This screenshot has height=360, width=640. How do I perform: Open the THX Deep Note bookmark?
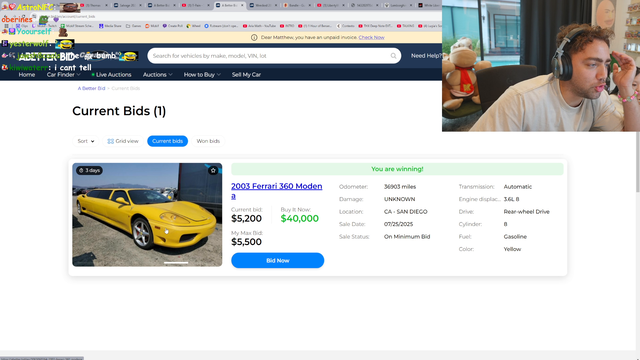(x=375, y=26)
